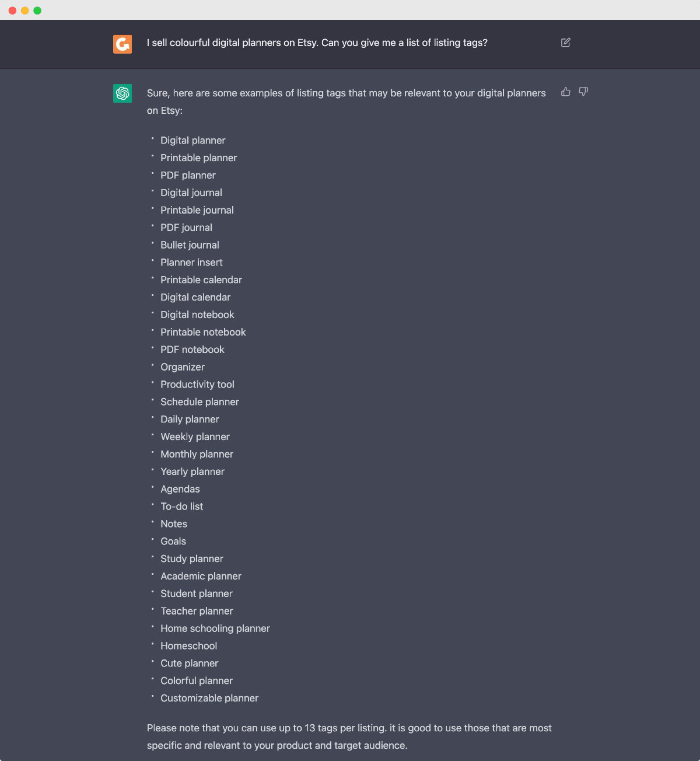Click the intro sentence 'Sure, here are some examples'
Viewport: 700px width, 761px height.
346,102
